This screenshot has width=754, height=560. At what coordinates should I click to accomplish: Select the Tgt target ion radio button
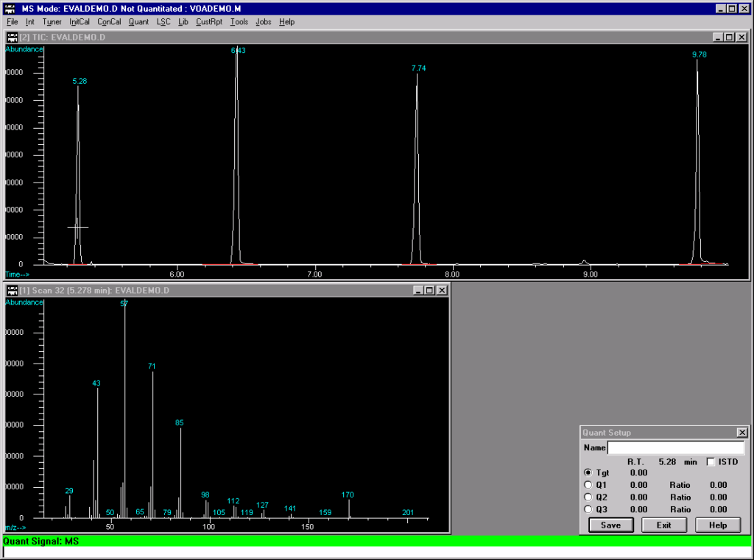pyautogui.click(x=588, y=472)
